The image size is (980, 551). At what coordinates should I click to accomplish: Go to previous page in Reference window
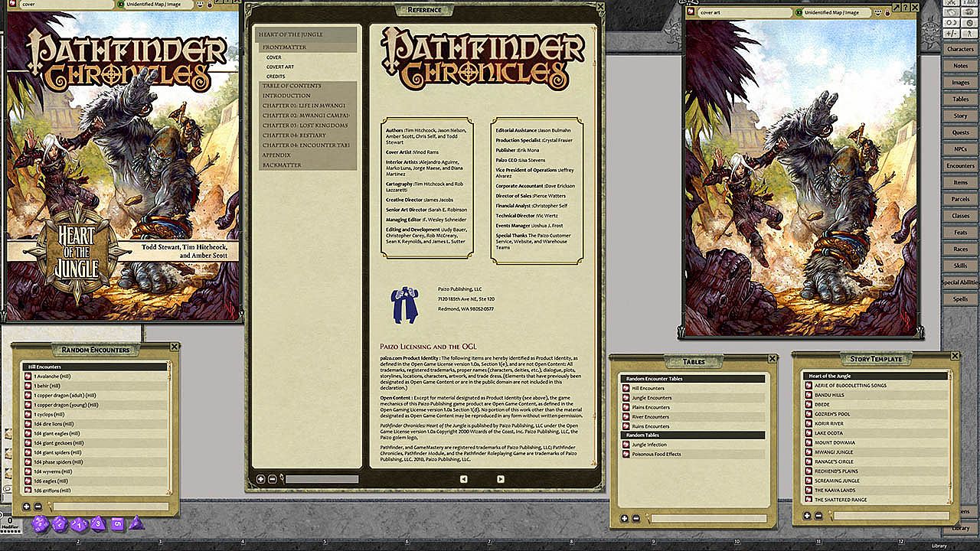(463, 479)
